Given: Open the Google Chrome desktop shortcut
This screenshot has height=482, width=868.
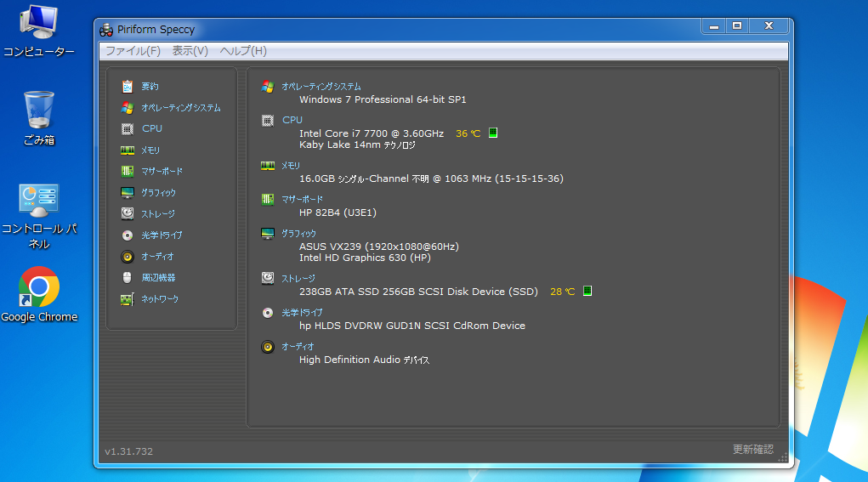Looking at the screenshot, I should (x=39, y=294).
